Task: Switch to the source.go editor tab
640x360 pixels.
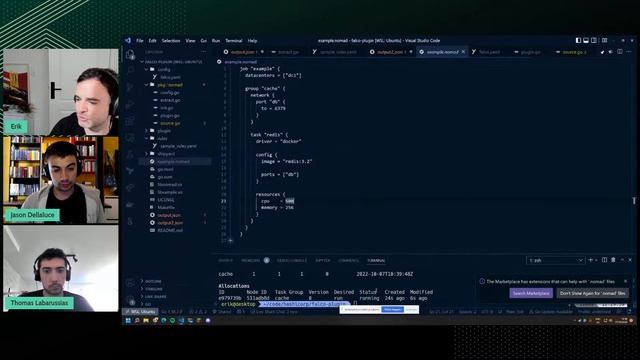Action: (x=573, y=52)
